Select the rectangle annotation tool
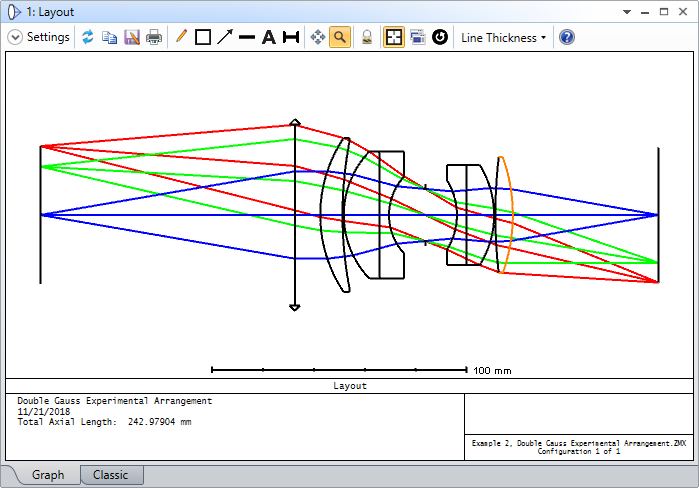This screenshot has height=488, width=699. tap(203, 37)
